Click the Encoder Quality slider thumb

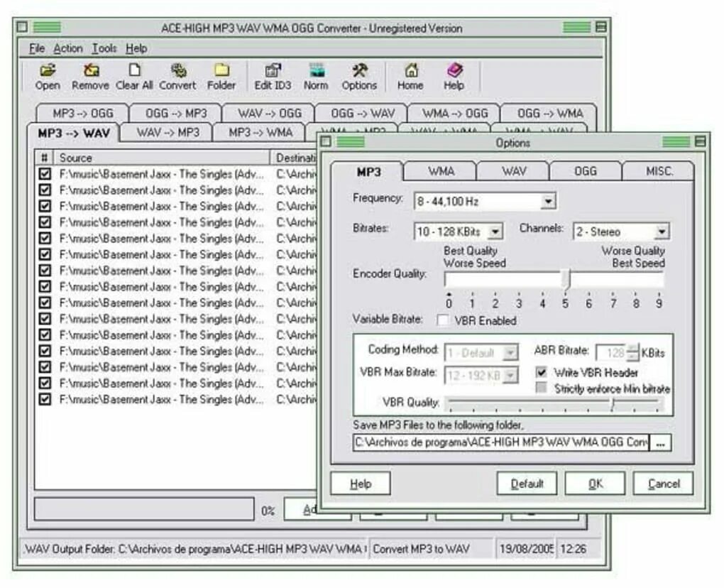(566, 280)
